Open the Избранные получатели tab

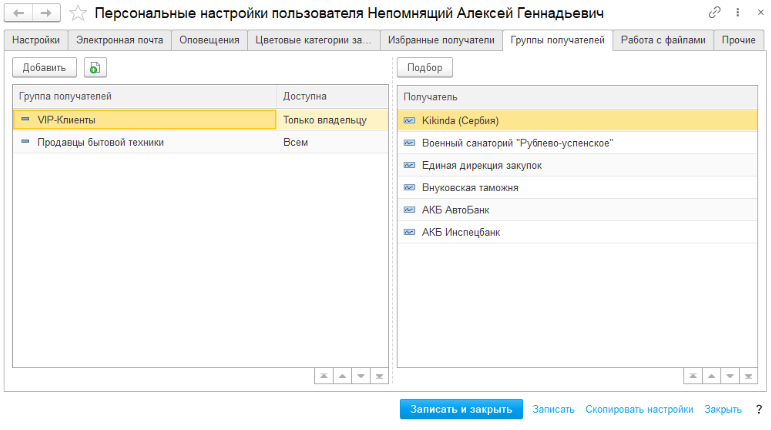point(442,40)
